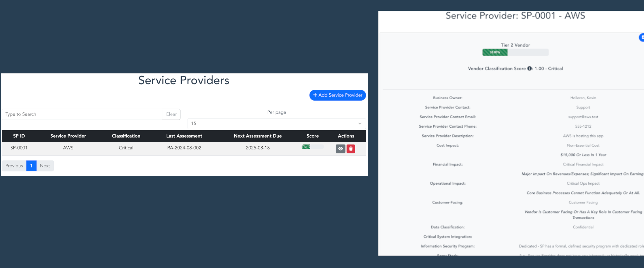Click the Service Providers page heading

pos(184,80)
